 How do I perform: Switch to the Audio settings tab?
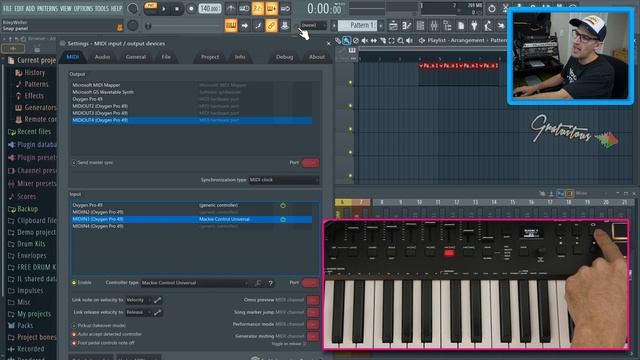102,57
